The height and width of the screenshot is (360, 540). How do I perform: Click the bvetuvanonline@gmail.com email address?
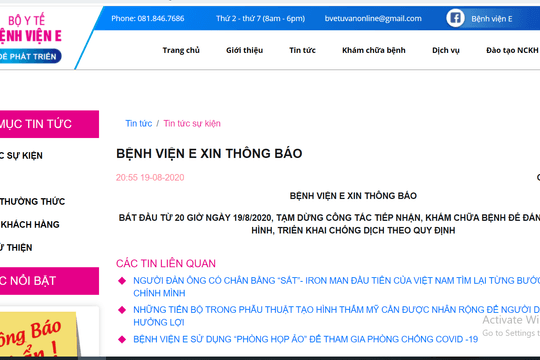(373, 18)
